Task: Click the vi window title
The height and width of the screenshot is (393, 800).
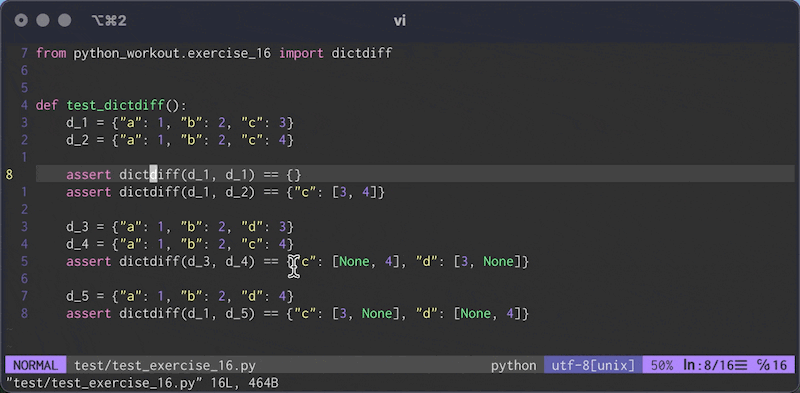Action: coord(399,21)
